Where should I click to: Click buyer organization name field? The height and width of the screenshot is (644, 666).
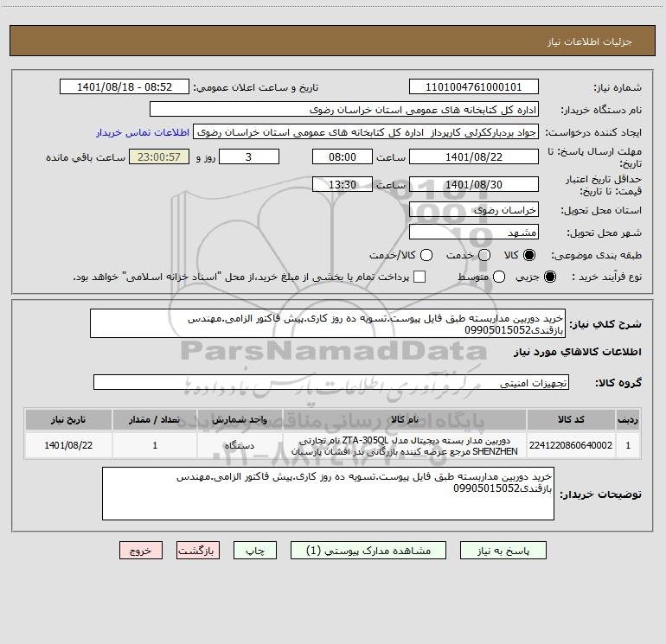344,109
